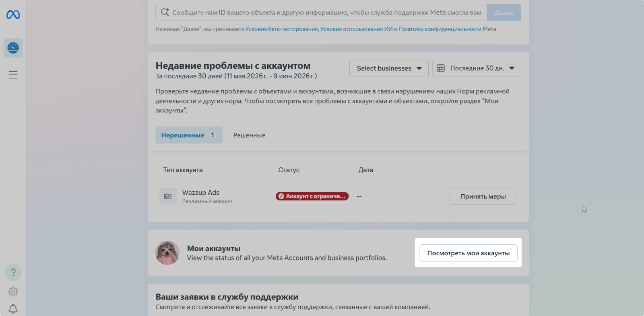Expand the hamburger menu in sidebar

(x=13, y=75)
